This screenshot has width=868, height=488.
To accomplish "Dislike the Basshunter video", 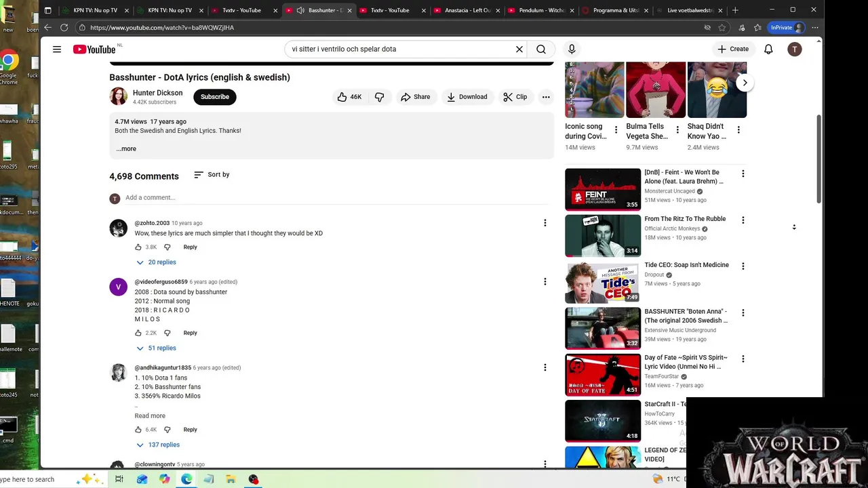I will (x=380, y=97).
